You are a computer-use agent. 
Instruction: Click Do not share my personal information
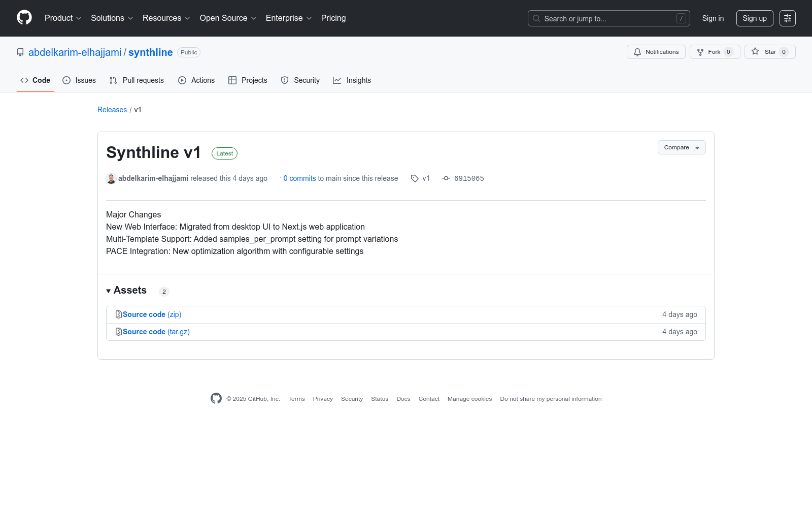[551, 399]
